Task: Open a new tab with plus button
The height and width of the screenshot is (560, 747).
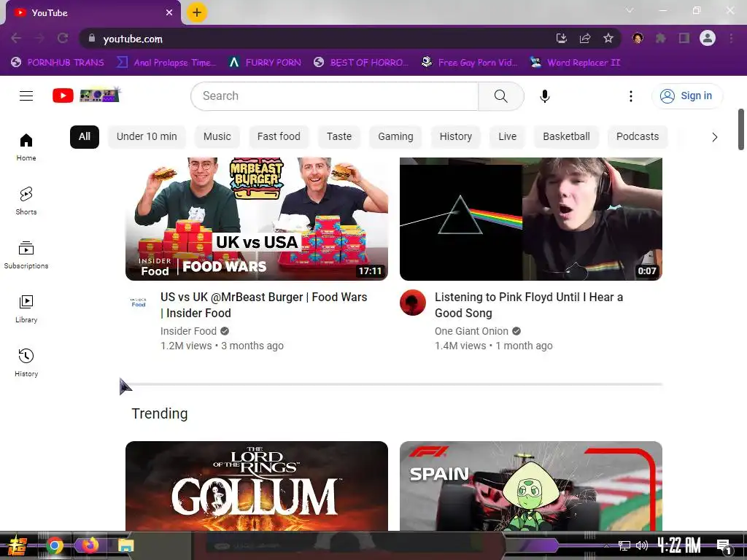Action: click(197, 12)
